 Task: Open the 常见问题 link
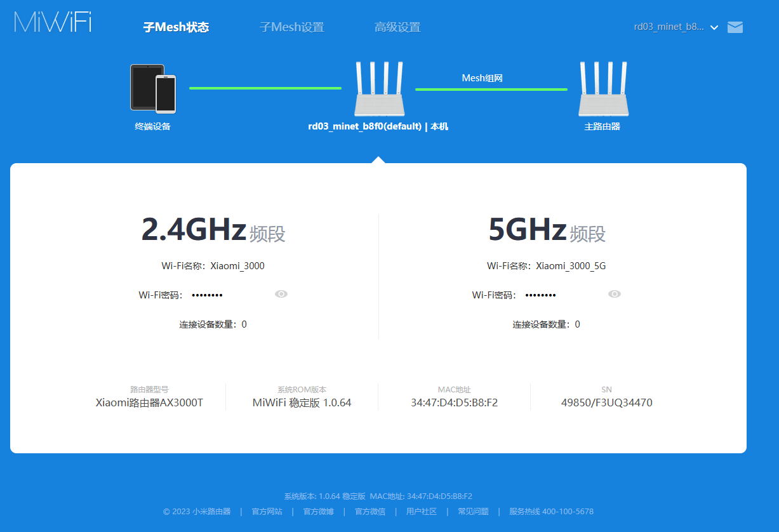pos(473,511)
